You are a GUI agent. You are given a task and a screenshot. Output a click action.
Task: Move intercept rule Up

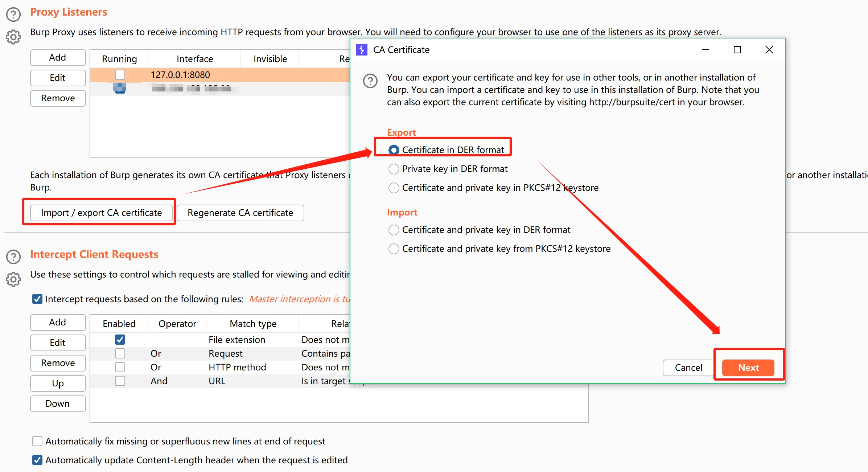coord(58,383)
